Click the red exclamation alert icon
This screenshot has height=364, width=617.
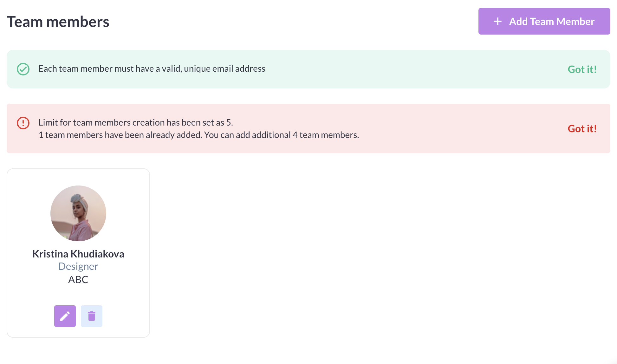[23, 123]
